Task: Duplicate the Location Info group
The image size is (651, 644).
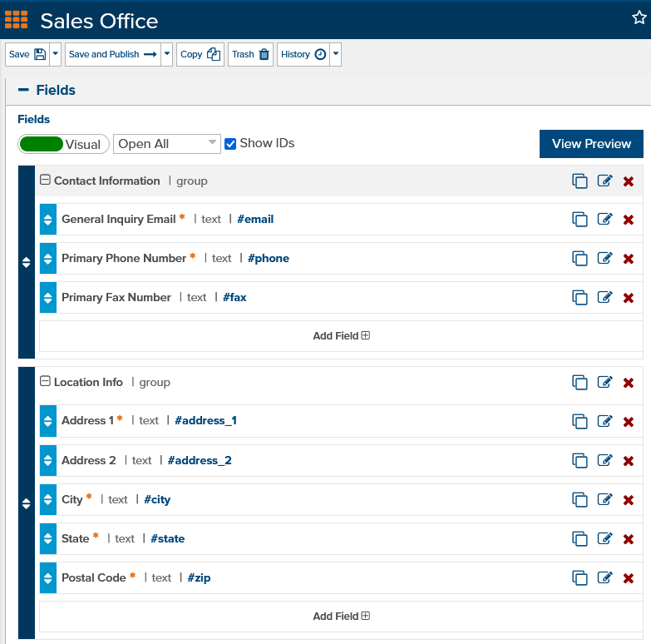Action: 579,382
